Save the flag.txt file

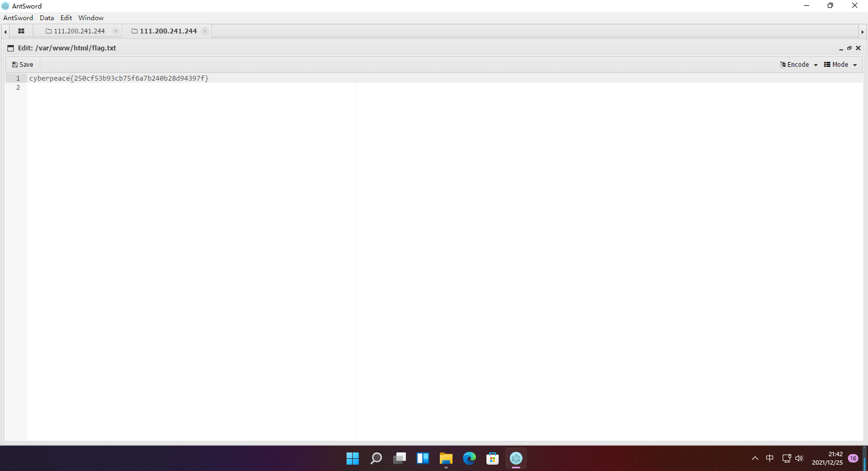point(23,65)
